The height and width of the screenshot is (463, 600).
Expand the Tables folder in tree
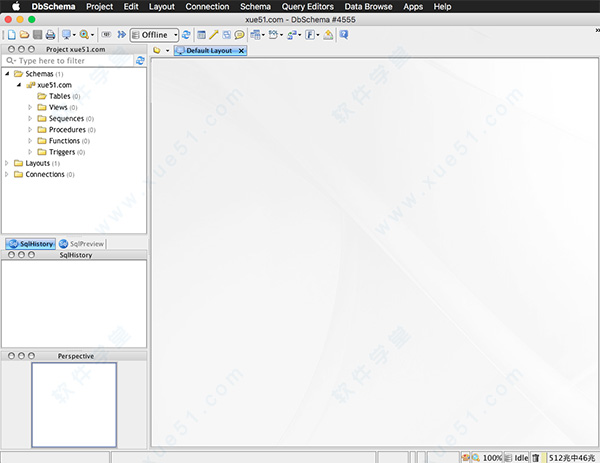point(30,96)
